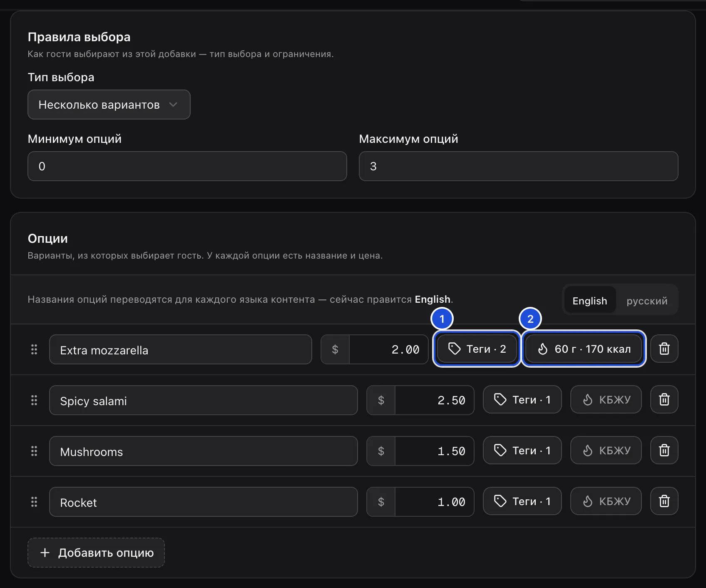Click drag handle of Spicy salami row

click(34, 400)
